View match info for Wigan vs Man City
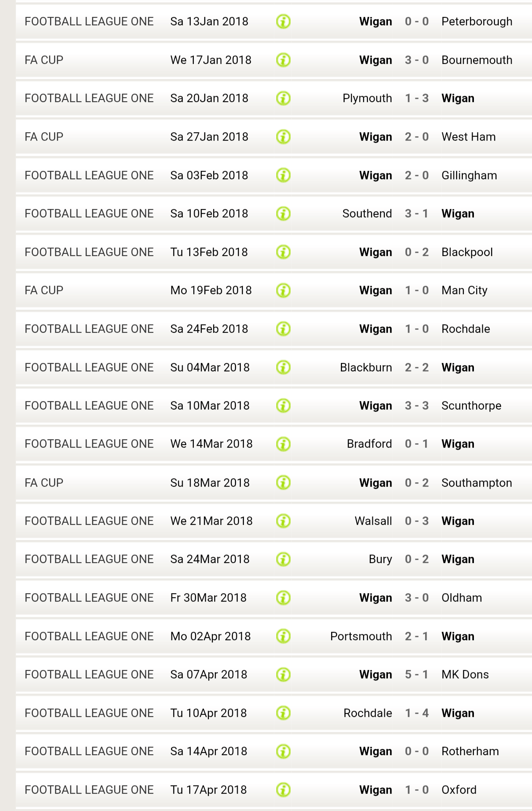The width and height of the screenshot is (532, 811). click(x=283, y=291)
